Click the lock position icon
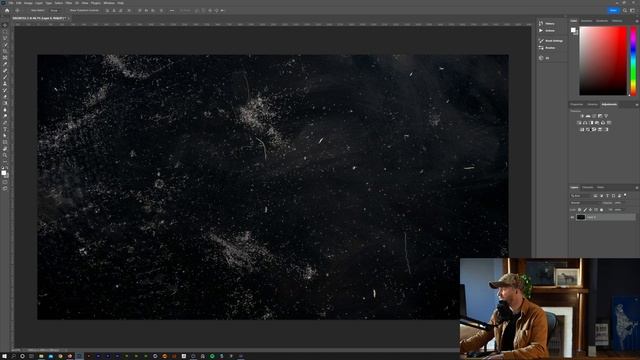Image resolution: width=640 pixels, height=360 pixels. 590,210
